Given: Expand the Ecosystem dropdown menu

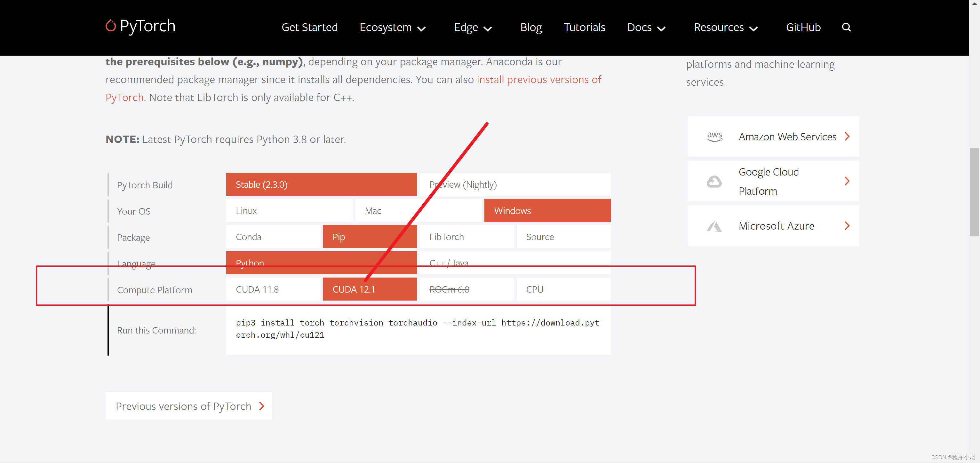Looking at the screenshot, I should (392, 27).
